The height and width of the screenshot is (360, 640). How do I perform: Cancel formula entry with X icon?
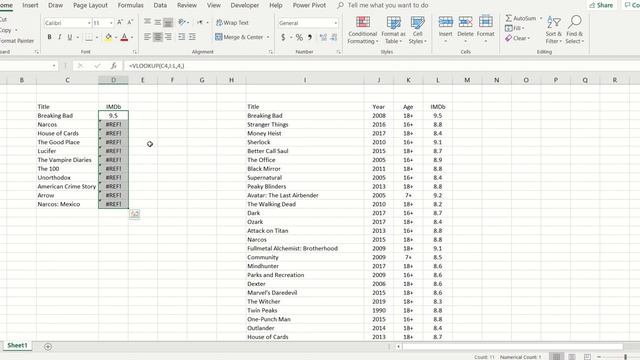pyautogui.click(x=80, y=66)
